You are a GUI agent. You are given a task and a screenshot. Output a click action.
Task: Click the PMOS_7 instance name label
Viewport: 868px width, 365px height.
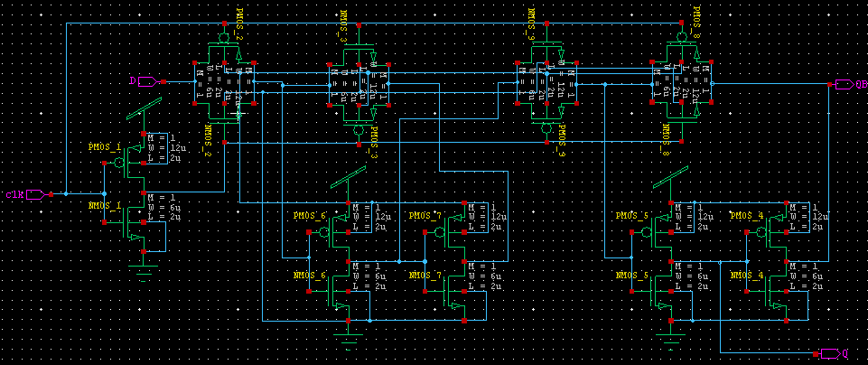[x=424, y=216]
